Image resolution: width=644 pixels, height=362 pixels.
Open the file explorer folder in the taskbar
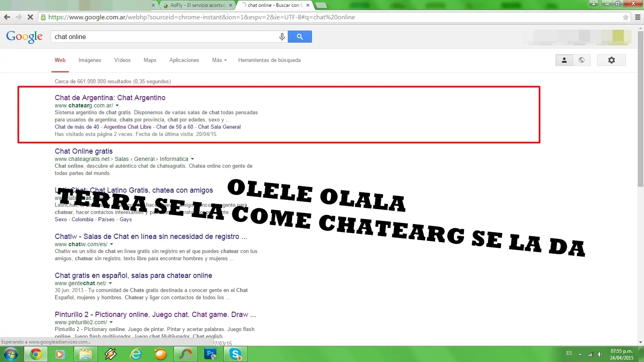[85, 354]
